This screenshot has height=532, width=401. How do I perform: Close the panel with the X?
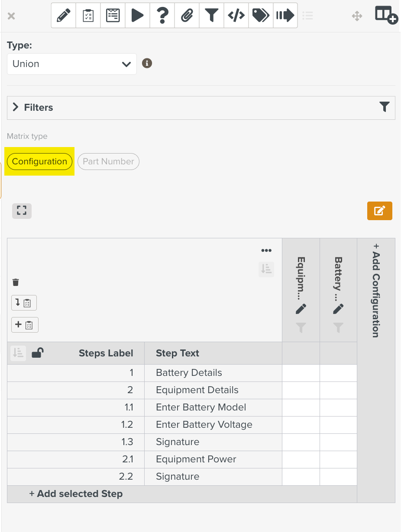[x=12, y=16]
